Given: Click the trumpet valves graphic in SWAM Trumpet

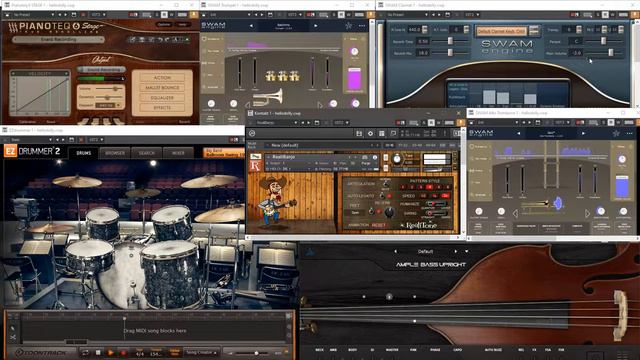Looking at the screenshot, I should pos(282,76).
